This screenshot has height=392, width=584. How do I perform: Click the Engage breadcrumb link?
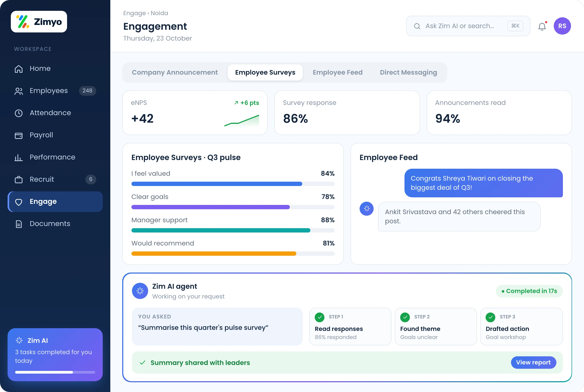tap(134, 13)
